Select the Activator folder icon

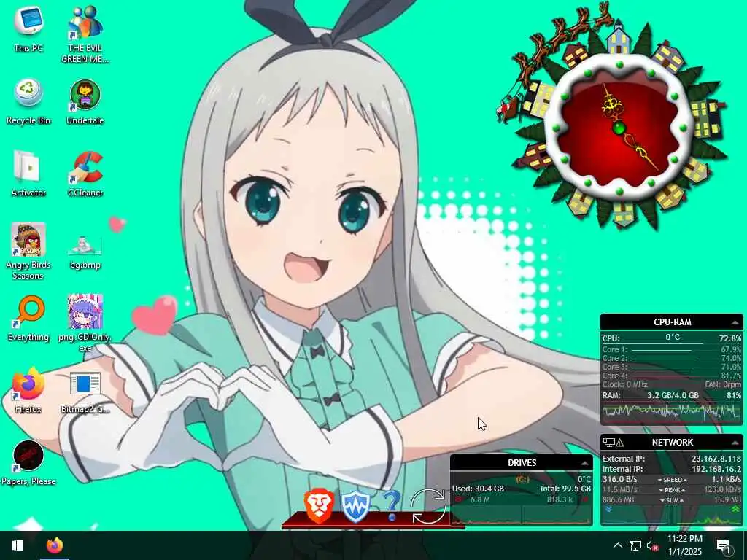click(x=28, y=174)
